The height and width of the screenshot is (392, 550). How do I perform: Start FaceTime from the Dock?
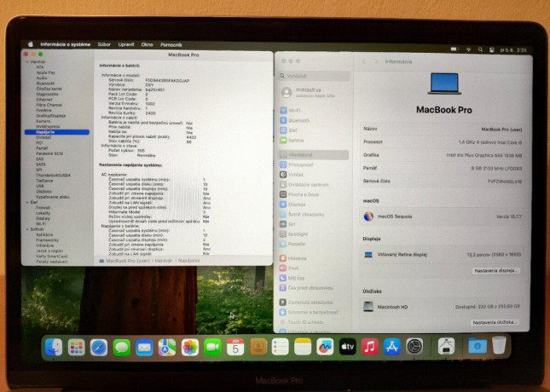[x=212, y=348]
